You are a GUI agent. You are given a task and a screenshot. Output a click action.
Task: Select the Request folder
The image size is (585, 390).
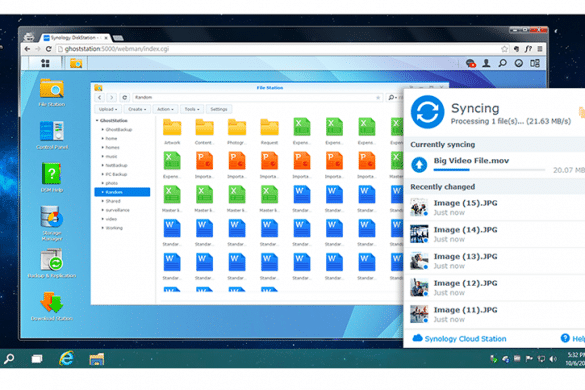point(269,132)
